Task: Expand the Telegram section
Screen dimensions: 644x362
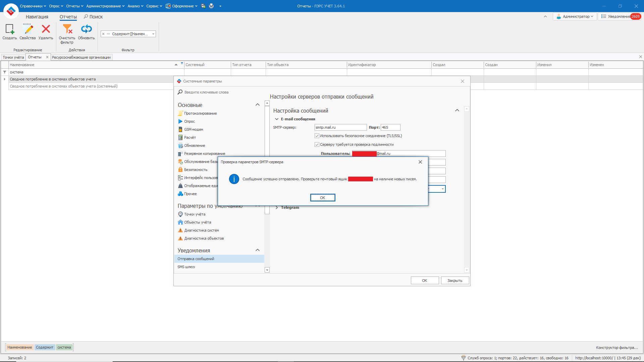Action: pos(277,207)
